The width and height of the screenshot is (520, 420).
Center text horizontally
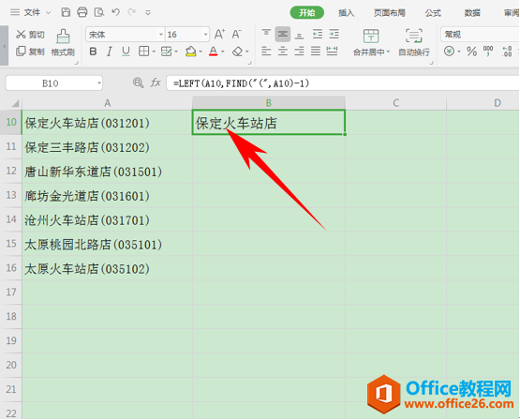click(283, 51)
